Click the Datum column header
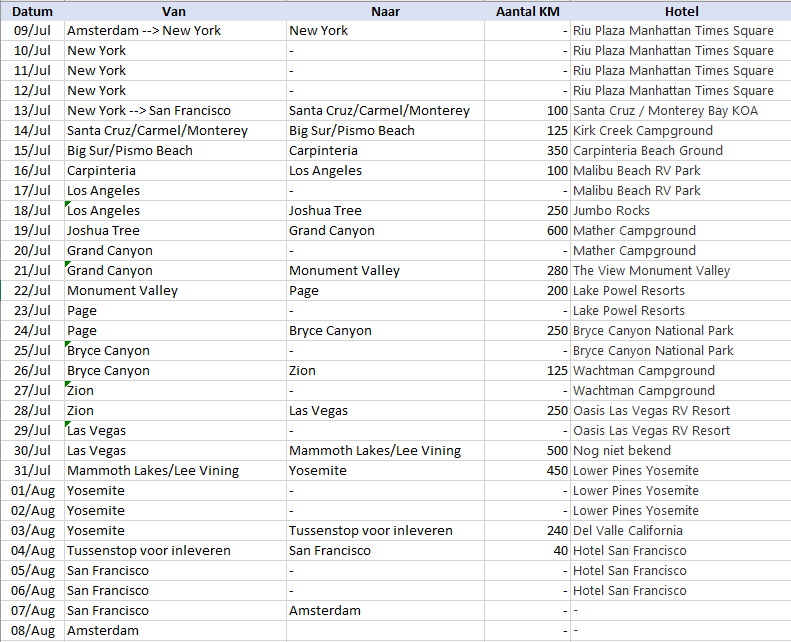Viewport: 791px width, 642px height. point(32,11)
